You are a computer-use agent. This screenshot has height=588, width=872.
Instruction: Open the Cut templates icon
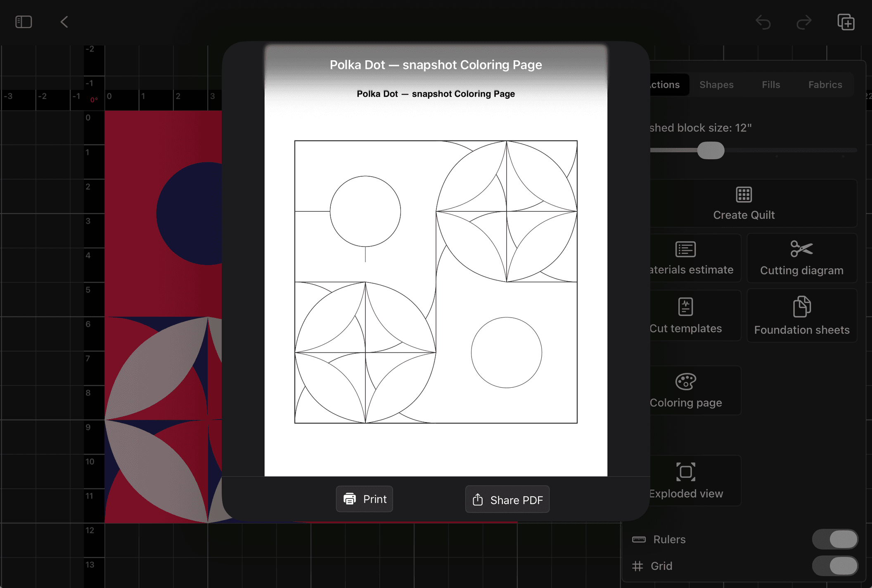click(x=685, y=307)
